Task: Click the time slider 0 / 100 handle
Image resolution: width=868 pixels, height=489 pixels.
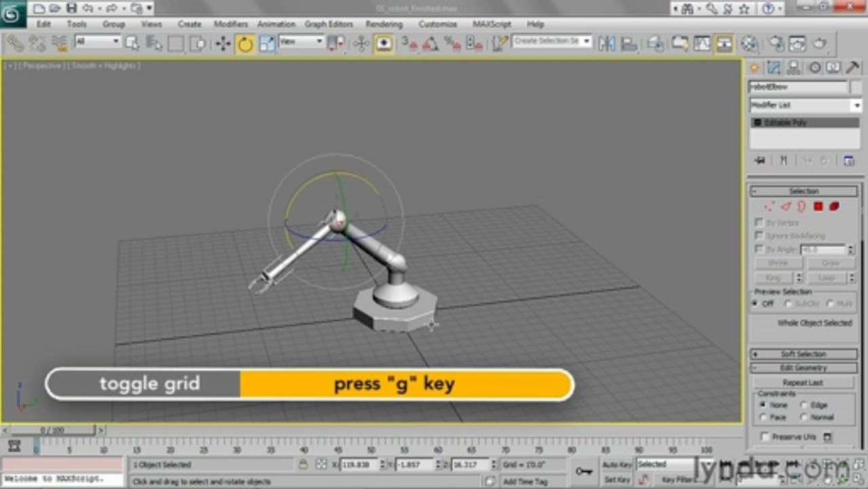Action: (52, 430)
